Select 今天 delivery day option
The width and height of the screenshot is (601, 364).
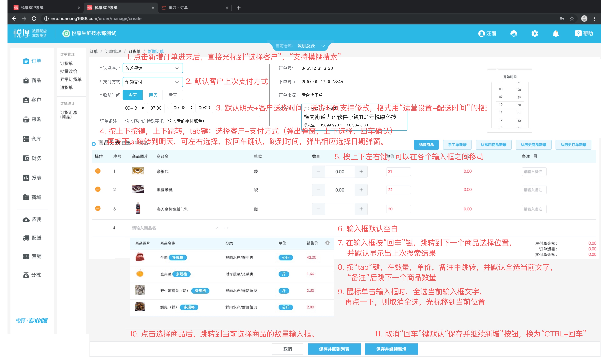(132, 95)
